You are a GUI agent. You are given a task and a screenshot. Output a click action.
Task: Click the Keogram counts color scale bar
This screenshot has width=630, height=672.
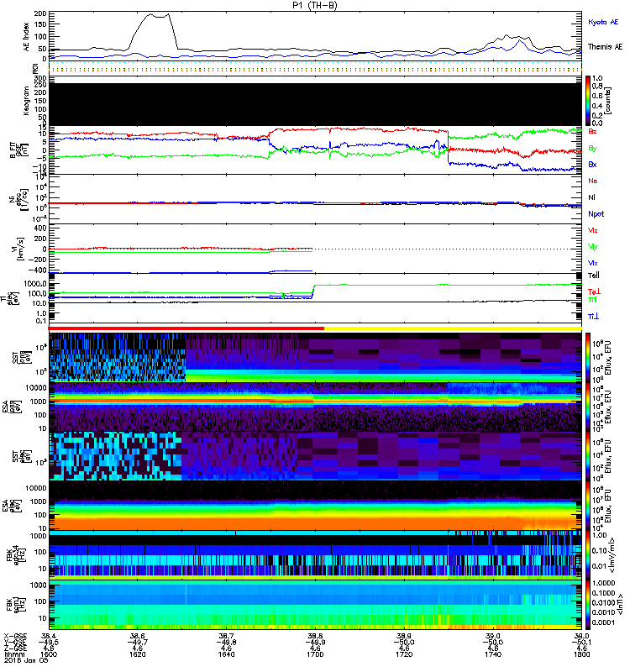[589, 101]
